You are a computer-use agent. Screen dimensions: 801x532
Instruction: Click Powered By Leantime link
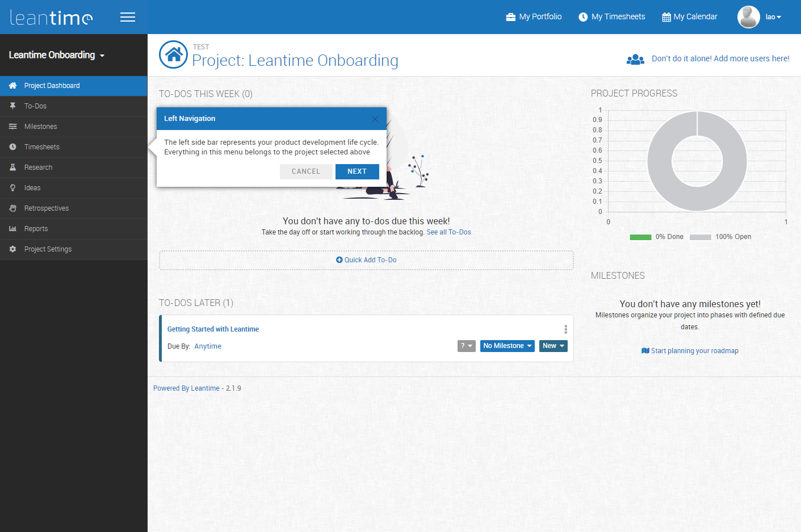(186, 388)
